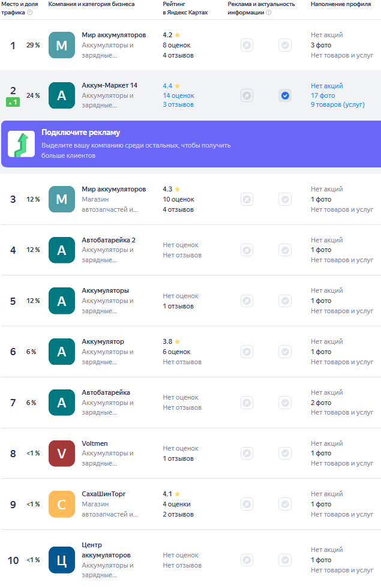Click M avatar of company ranked first
Viewport: 381px width, 588px height.
[x=62, y=45]
